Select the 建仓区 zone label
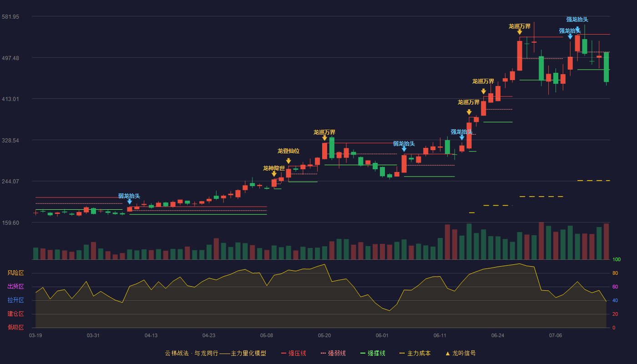 pos(16,314)
